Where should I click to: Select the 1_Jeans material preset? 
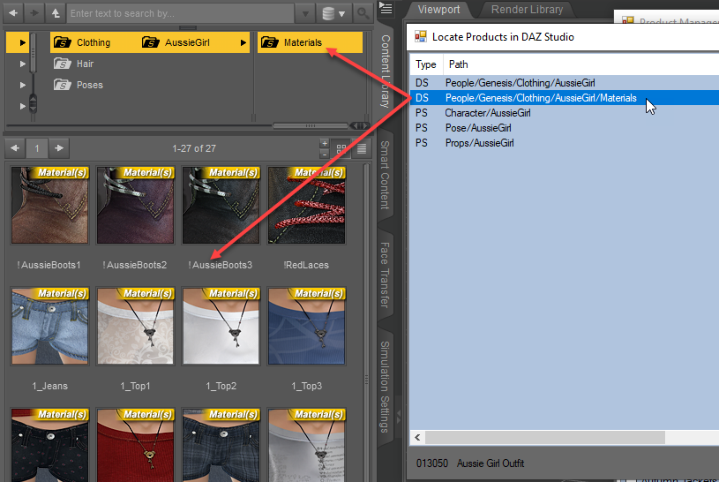pos(49,327)
